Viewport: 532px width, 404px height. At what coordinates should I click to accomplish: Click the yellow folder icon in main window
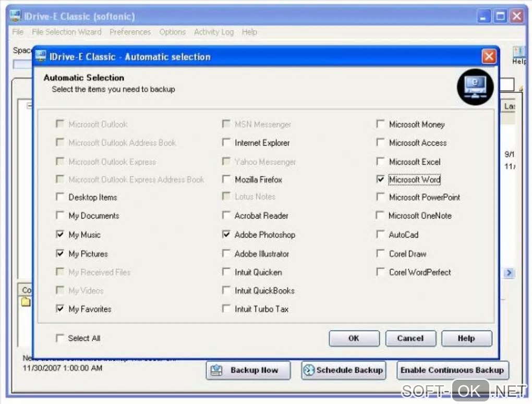tap(26, 301)
